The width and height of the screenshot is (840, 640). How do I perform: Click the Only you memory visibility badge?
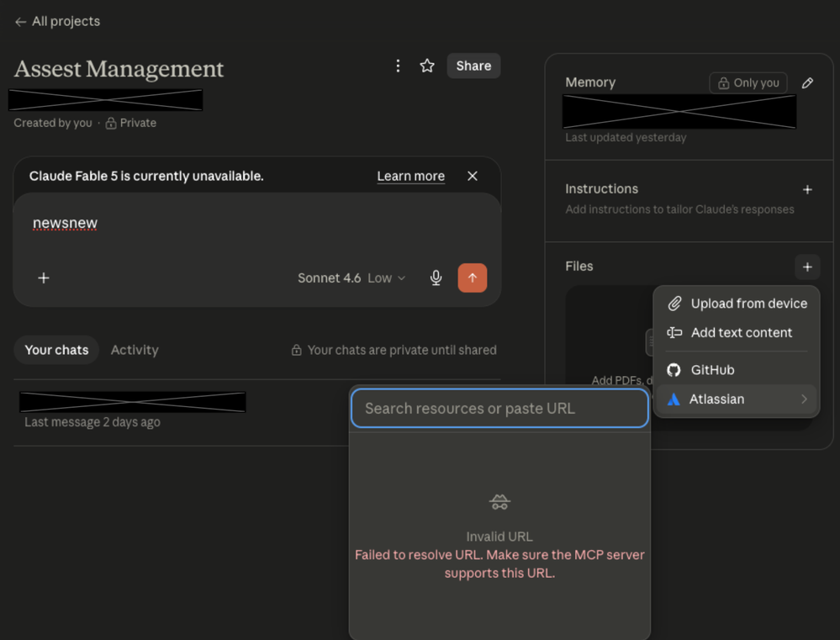(x=748, y=83)
